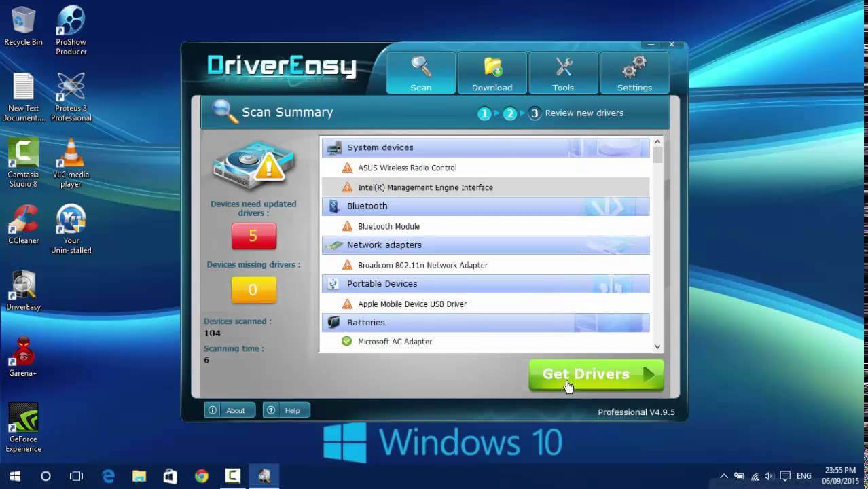Viewport: 868px width, 489px height.
Task: Click warning icon beside ASUS Wireless Radio Control
Action: pyautogui.click(x=347, y=168)
